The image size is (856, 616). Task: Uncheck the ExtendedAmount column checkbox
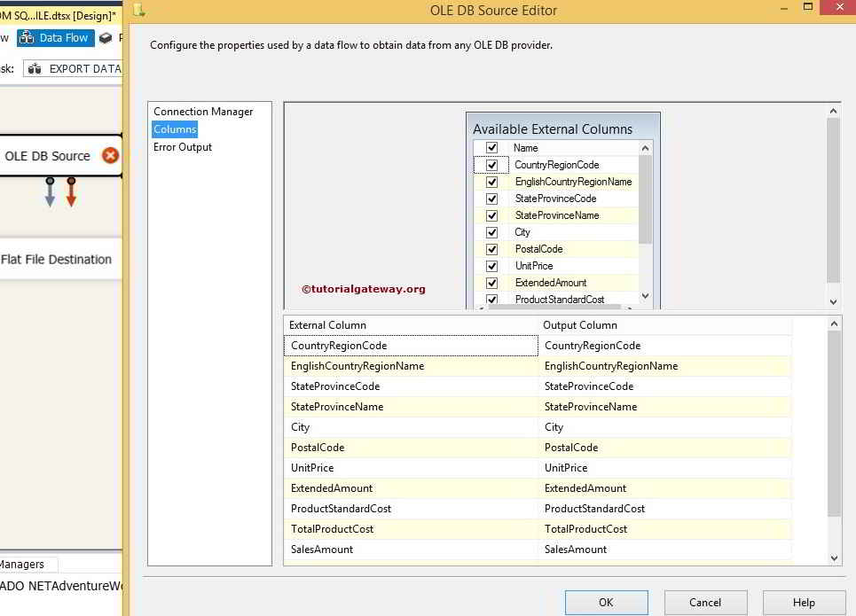(491, 283)
